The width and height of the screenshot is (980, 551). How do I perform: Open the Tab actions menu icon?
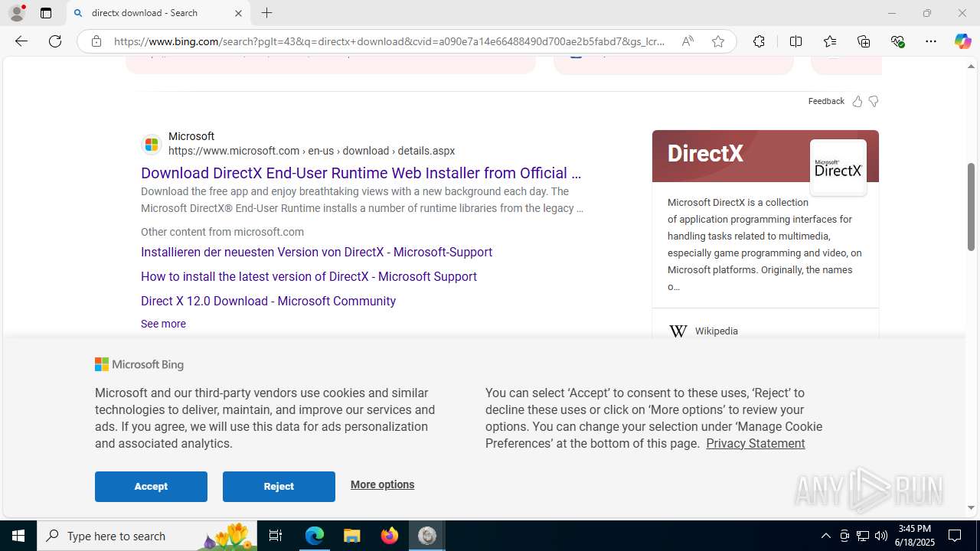pos(46,13)
